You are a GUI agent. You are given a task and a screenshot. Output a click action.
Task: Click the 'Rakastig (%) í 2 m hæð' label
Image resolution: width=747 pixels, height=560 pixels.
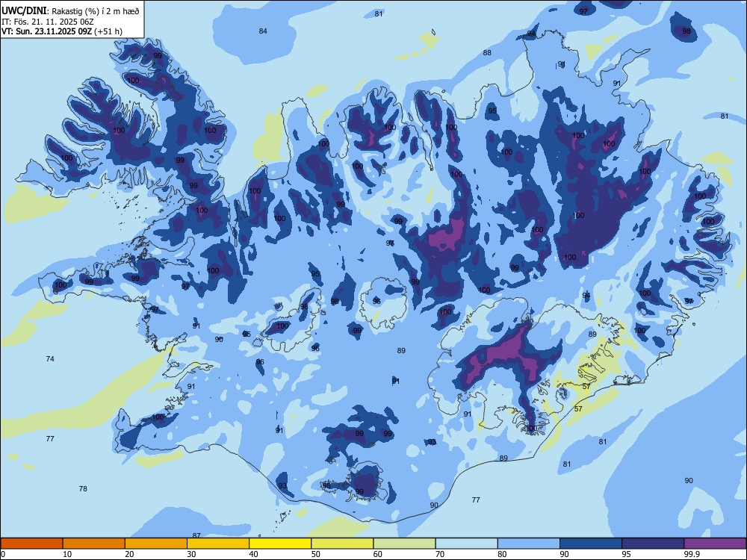coord(96,11)
